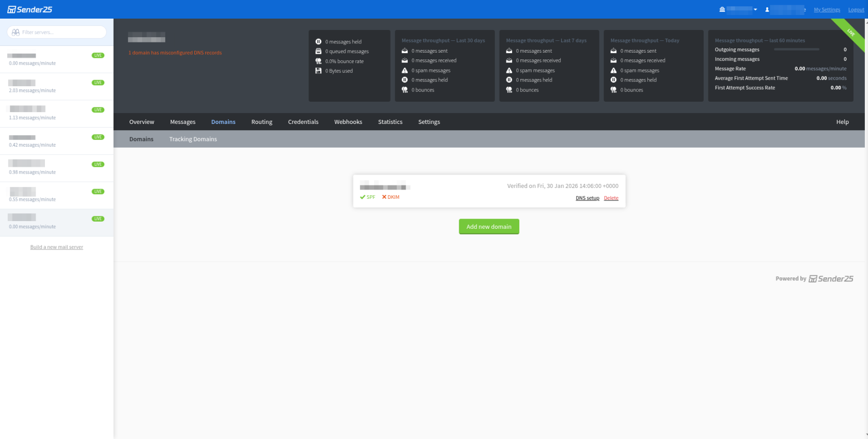
Task: Open the Routing tab
Action: [x=262, y=122]
